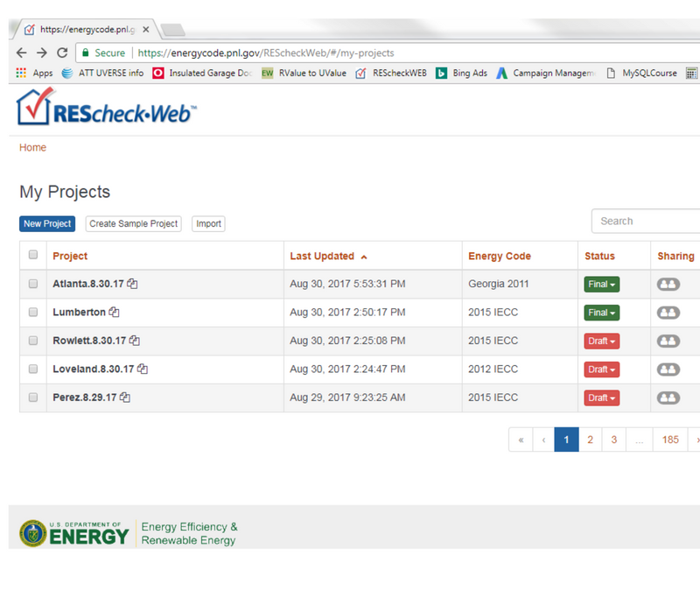Click the sharing icon for Atlanta.8.30.17 row
Viewport: 700px width, 591px height.
668,285
